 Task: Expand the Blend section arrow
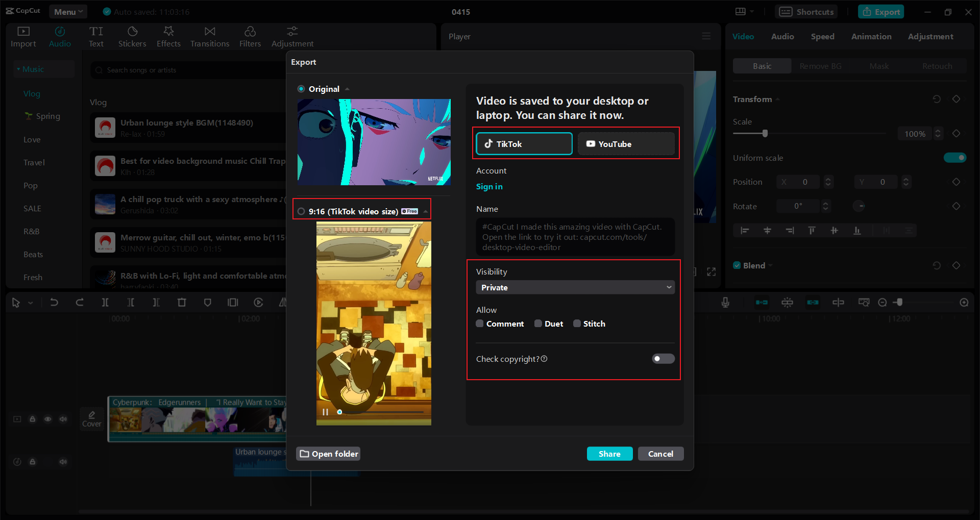click(770, 265)
